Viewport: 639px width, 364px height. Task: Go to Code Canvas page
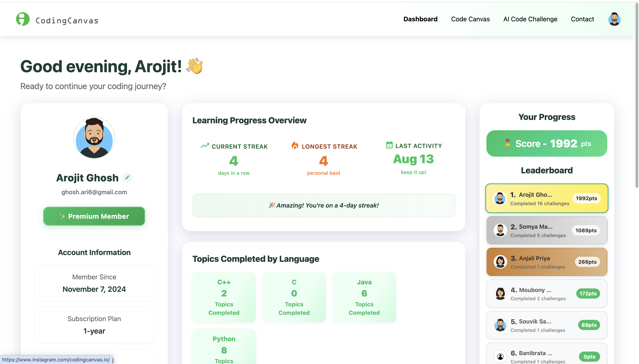[x=470, y=19]
